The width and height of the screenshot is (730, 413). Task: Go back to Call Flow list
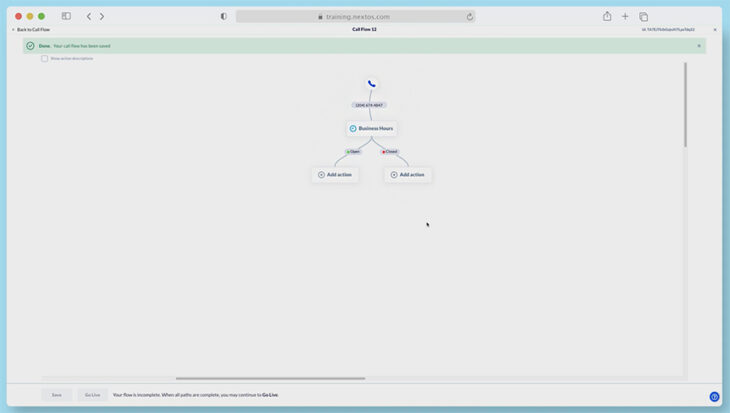point(31,29)
